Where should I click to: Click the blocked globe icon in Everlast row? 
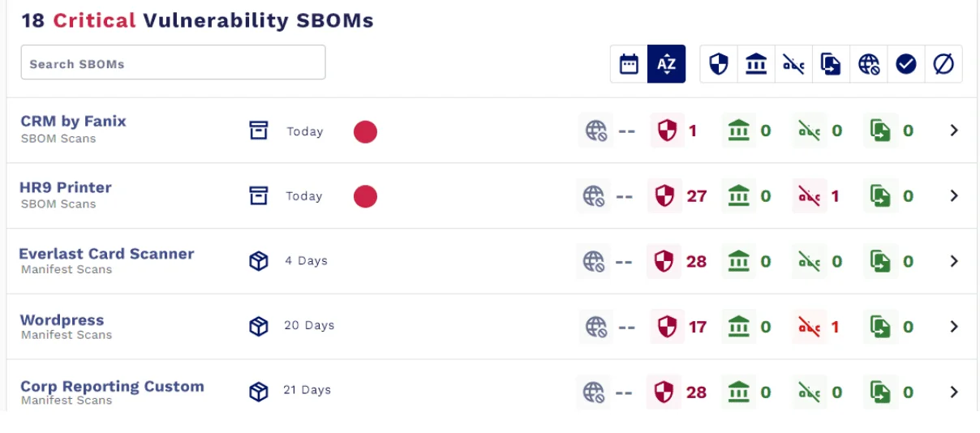click(594, 261)
